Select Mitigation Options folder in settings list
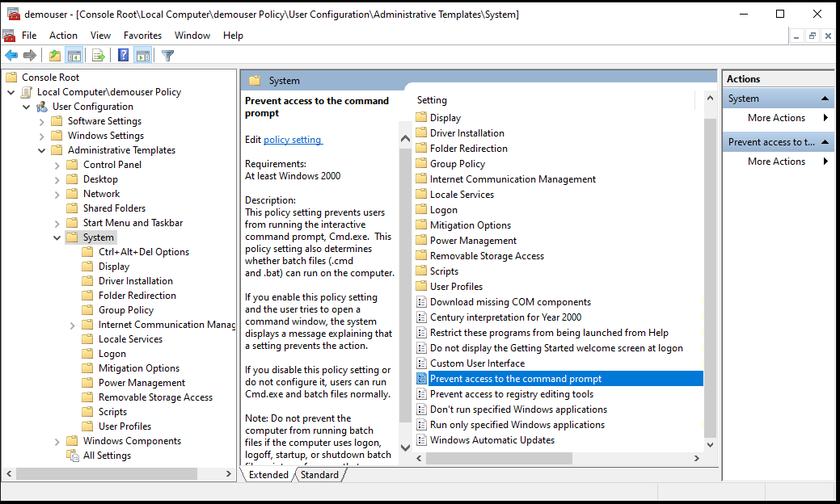 471,225
